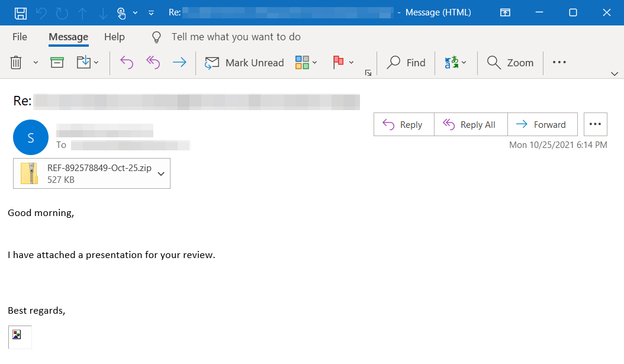The image size is (624, 364).
Task: Reply using the purple ribbon arrow icon
Action: click(x=127, y=62)
